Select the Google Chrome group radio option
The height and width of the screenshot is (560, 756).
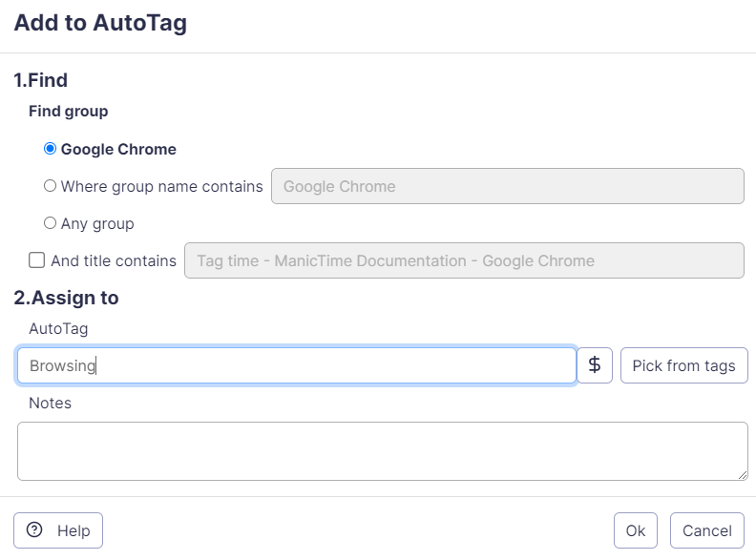[x=51, y=149]
